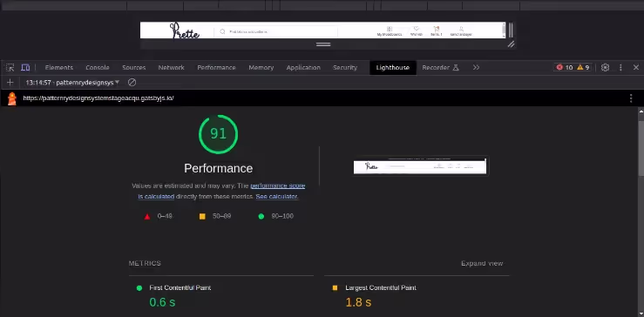This screenshot has width=644, height=317.
Task: Click Expand view in Metrics
Action: tap(482, 264)
